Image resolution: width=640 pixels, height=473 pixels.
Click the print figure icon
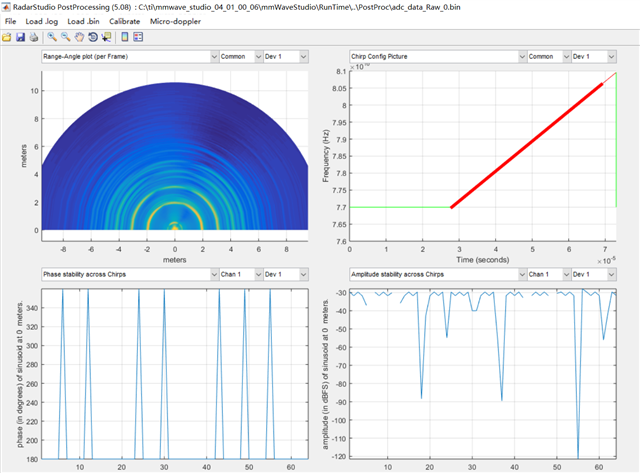point(33,37)
